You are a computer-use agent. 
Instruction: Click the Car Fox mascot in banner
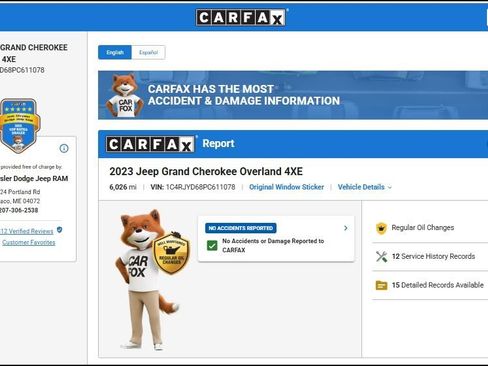[x=125, y=96]
